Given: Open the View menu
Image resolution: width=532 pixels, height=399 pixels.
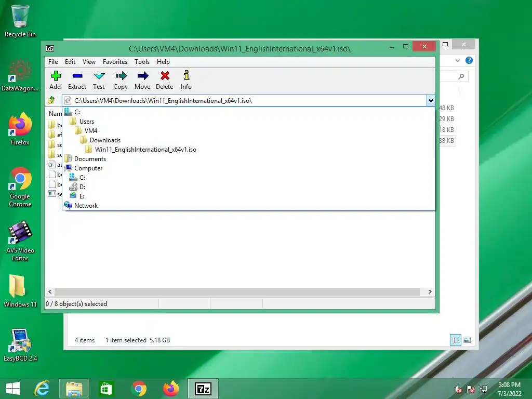Looking at the screenshot, I should tap(89, 62).
